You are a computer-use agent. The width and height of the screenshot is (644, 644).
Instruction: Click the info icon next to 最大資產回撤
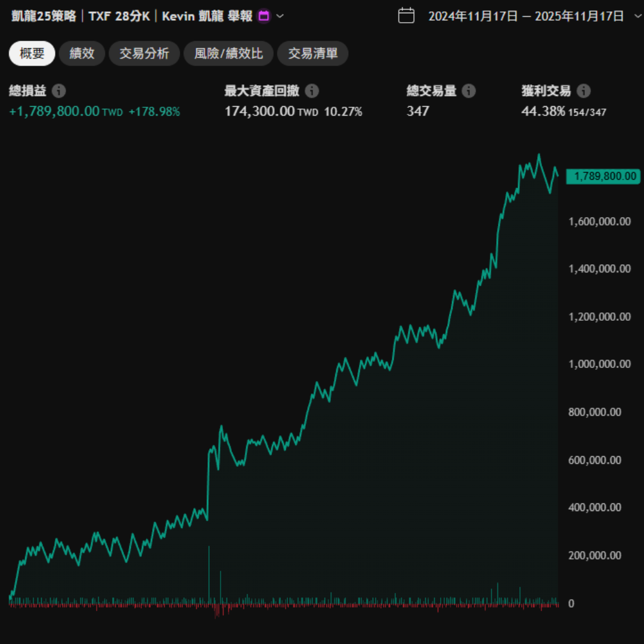click(312, 91)
